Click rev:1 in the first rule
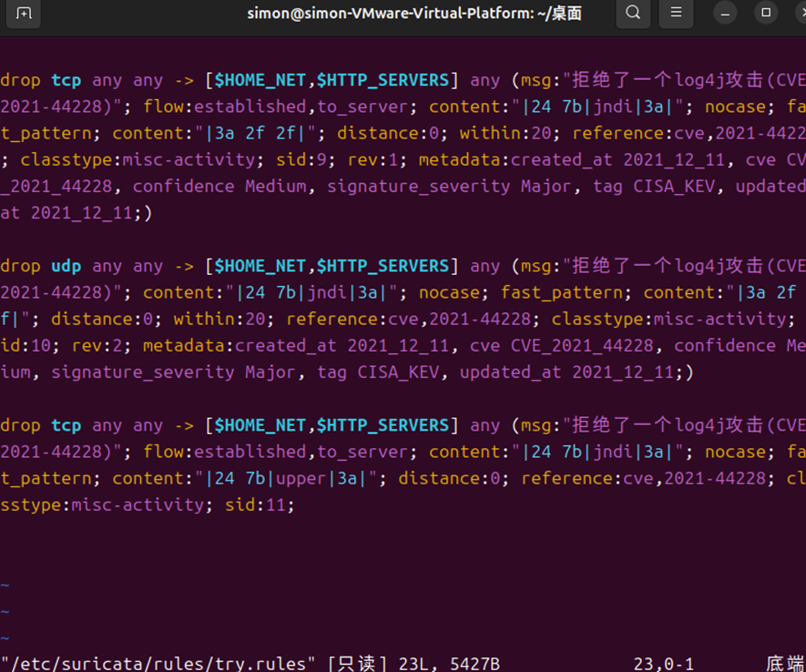This screenshot has width=806, height=672. click(x=372, y=159)
